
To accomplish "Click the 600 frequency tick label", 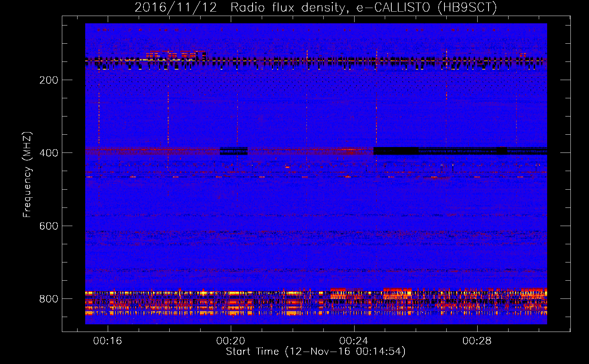I will pos(49,226).
